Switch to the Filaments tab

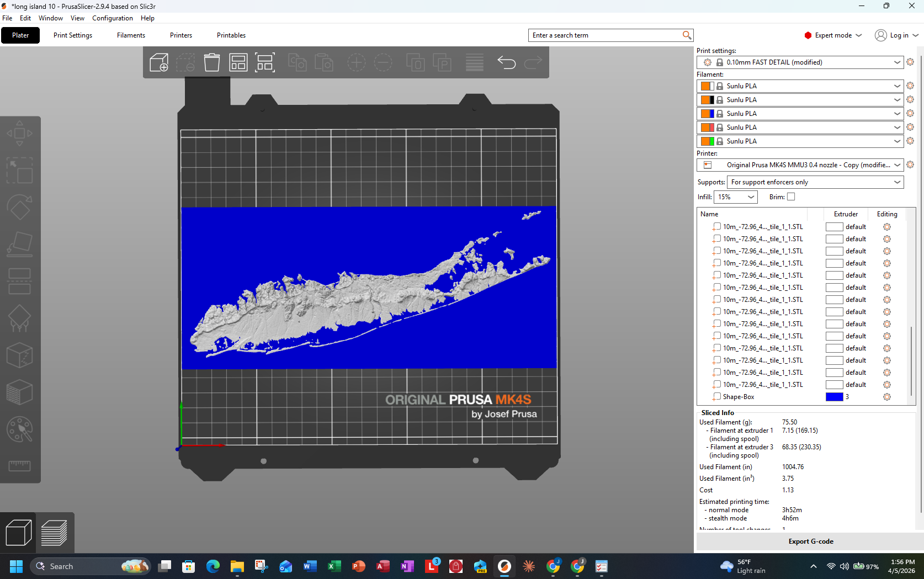(x=131, y=35)
